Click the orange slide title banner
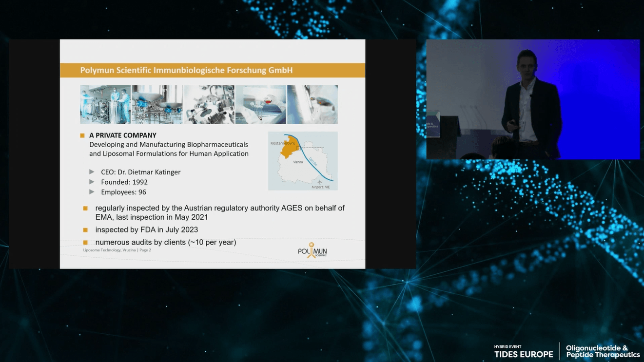This screenshot has height=362, width=644. tap(212, 70)
